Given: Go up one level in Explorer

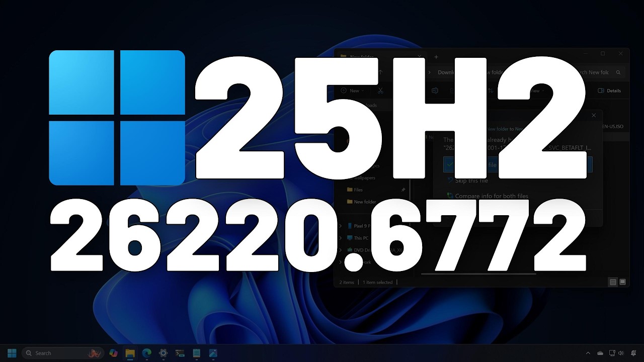Looking at the screenshot, I should pyautogui.click(x=381, y=72).
